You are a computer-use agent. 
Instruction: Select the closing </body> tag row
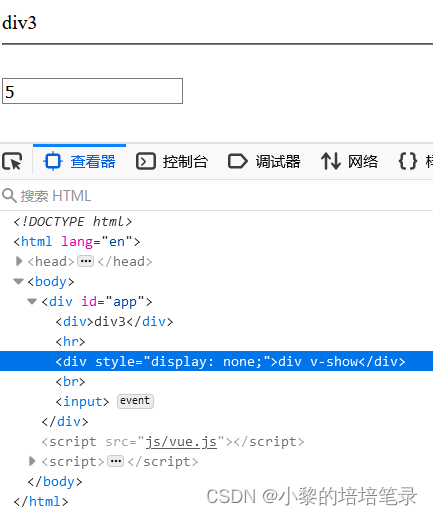[x=55, y=482]
